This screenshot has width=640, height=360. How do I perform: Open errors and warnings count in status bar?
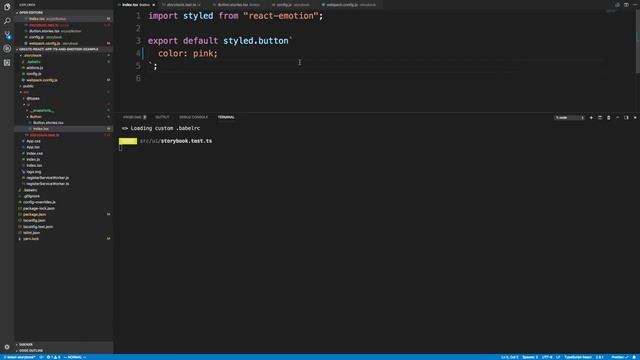coord(53,357)
